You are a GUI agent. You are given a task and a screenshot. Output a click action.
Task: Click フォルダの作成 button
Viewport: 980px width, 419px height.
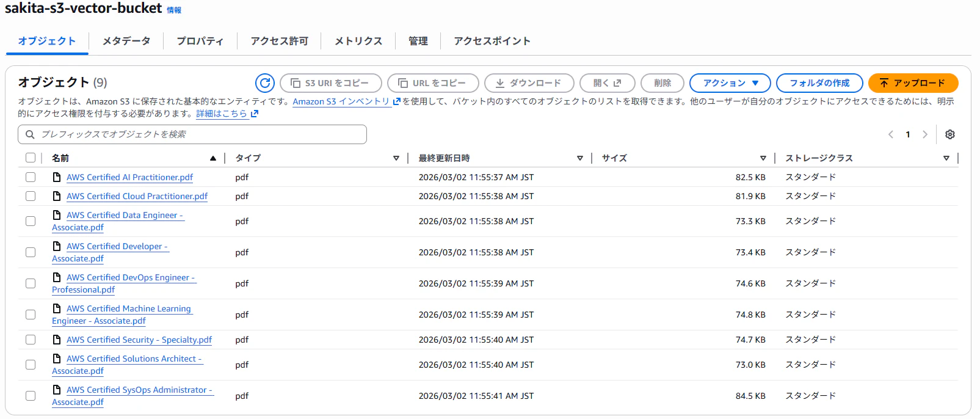(x=819, y=83)
